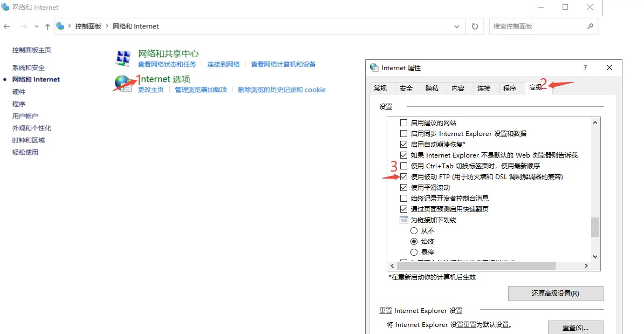Click the horizontal scrollbar thumb in settings list
Image resolution: width=644 pixels, height=334 pixels.
[476, 266]
